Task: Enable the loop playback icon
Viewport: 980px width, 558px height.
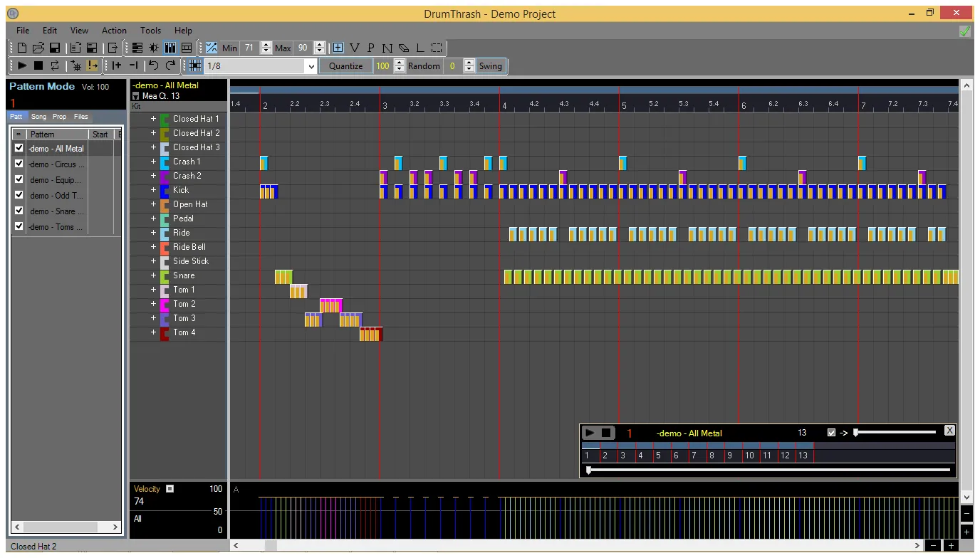Action: 54,65
